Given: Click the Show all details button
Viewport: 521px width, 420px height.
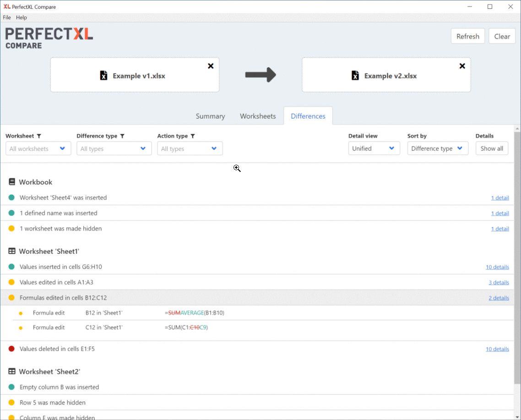Looking at the screenshot, I should [x=492, y=148].
